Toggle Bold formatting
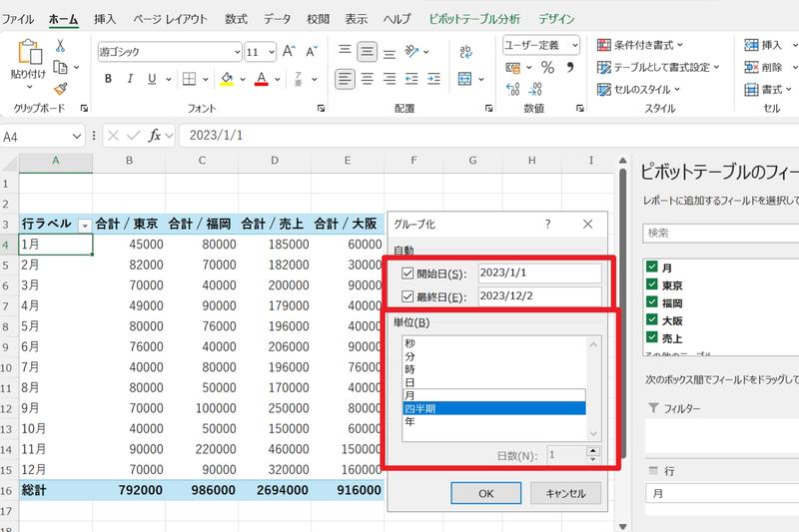Screen dimensions: 799x532 108,79
